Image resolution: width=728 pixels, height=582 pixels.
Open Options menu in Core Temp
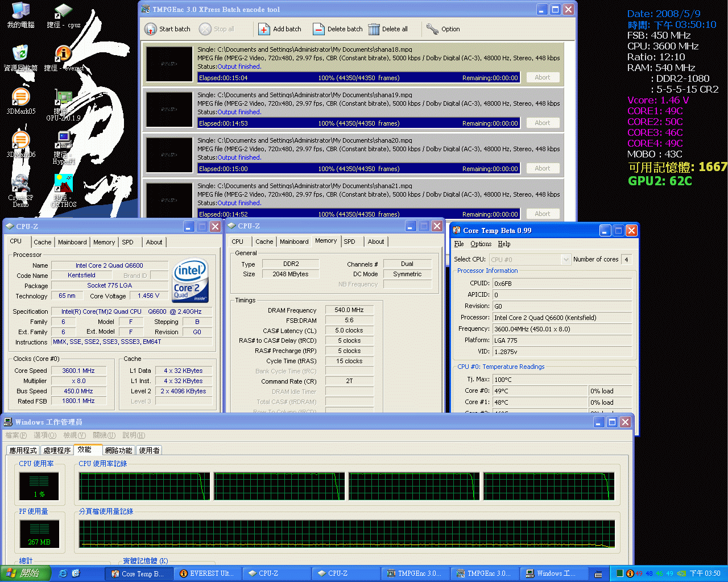point(481,244)
